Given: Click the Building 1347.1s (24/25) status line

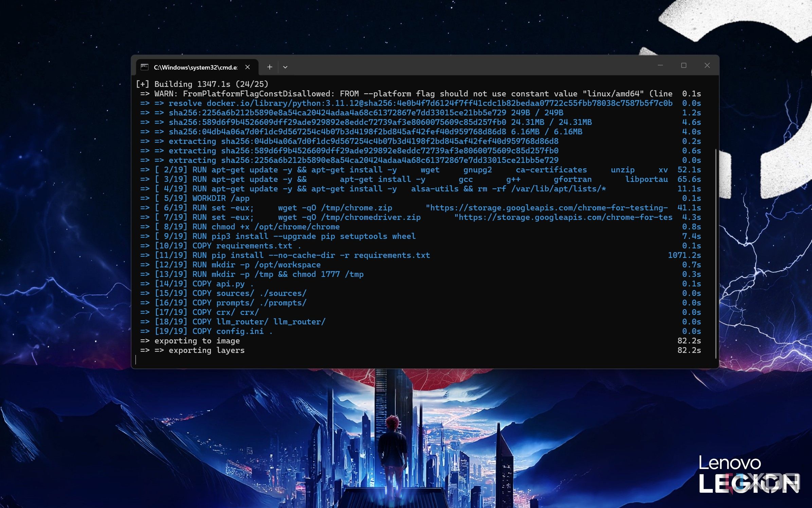Looking at the screenshot, I should 202,84.
